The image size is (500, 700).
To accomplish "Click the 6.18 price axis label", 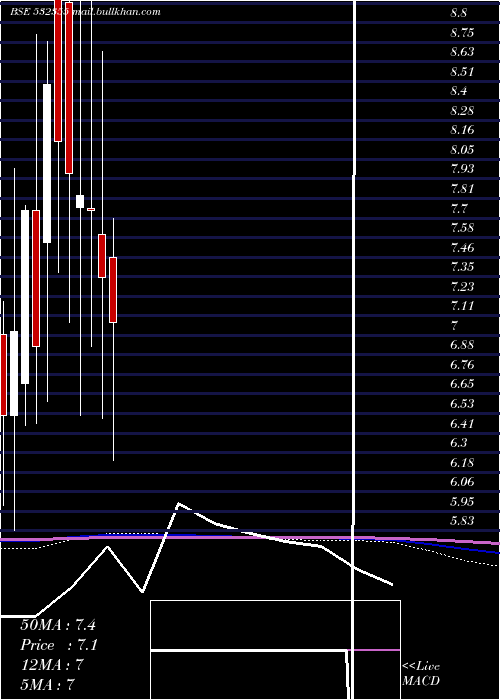I will [x=462, y=462].
